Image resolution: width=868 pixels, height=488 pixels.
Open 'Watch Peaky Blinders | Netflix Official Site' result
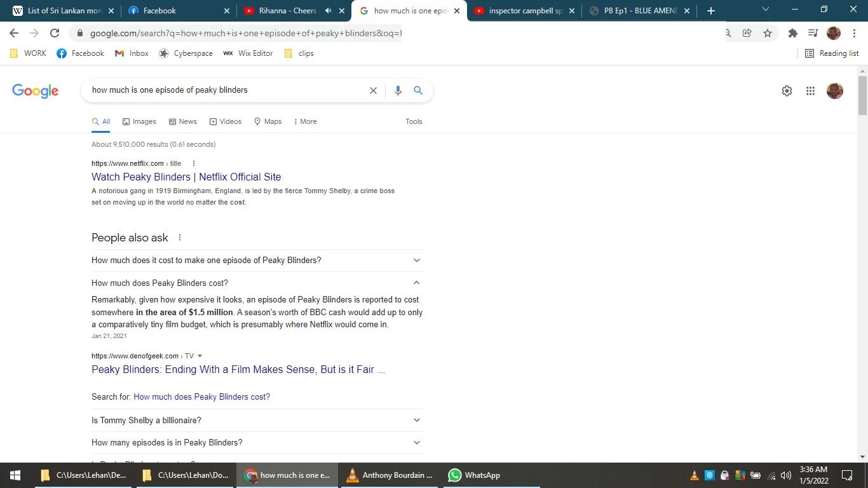tap(186, 177)
